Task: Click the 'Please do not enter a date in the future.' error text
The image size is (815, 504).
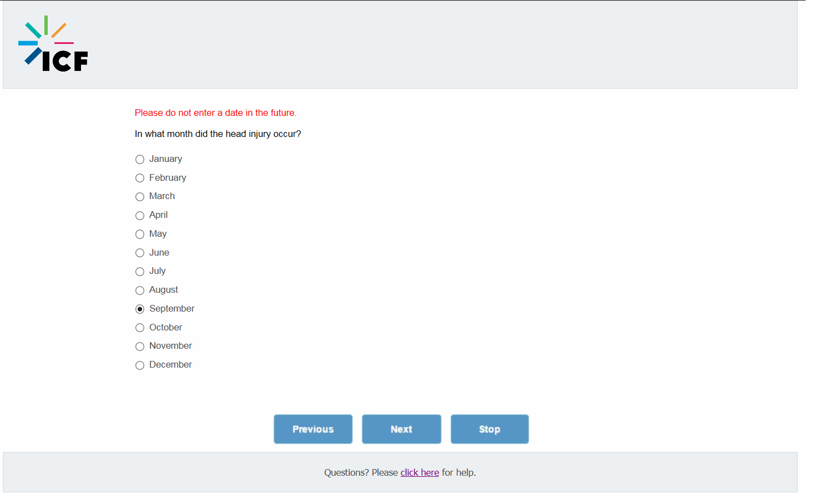Action: tap(216, 113)
